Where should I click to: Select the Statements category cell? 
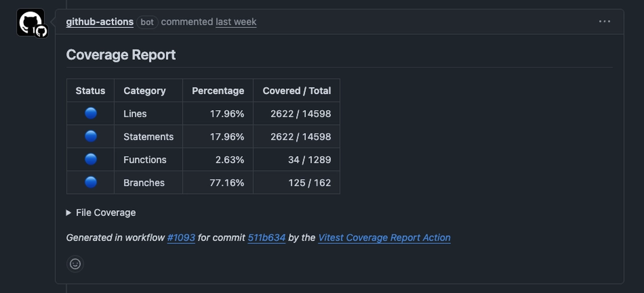[x=148, y=136]
